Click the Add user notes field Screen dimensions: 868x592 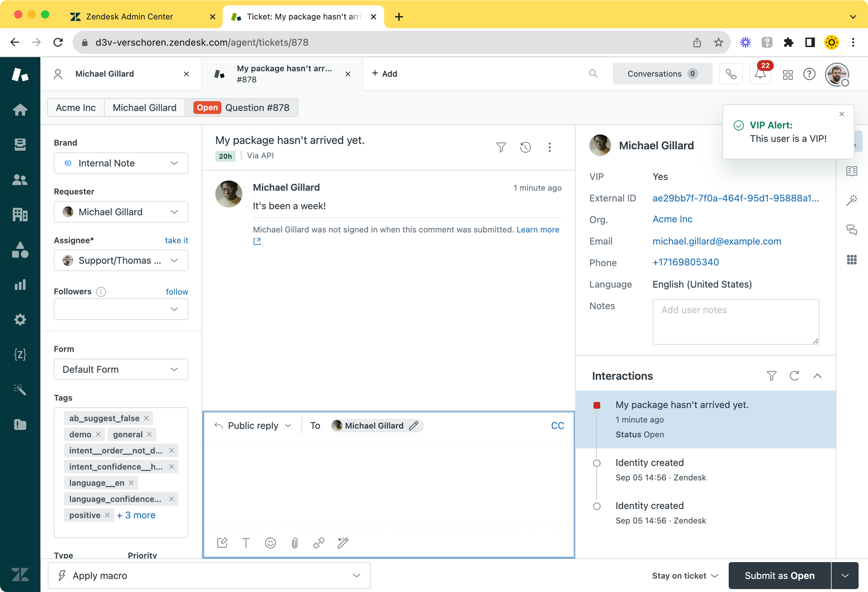(735, 322)
